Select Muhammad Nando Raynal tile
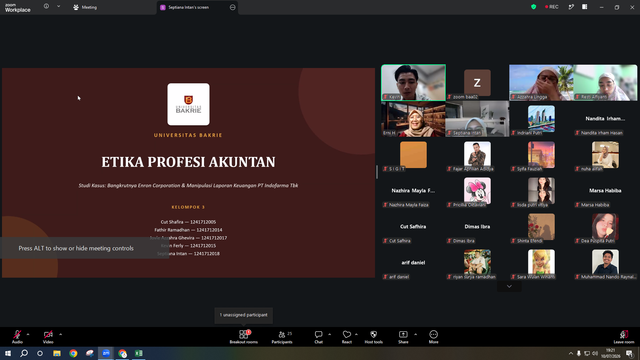 (605, 263)
